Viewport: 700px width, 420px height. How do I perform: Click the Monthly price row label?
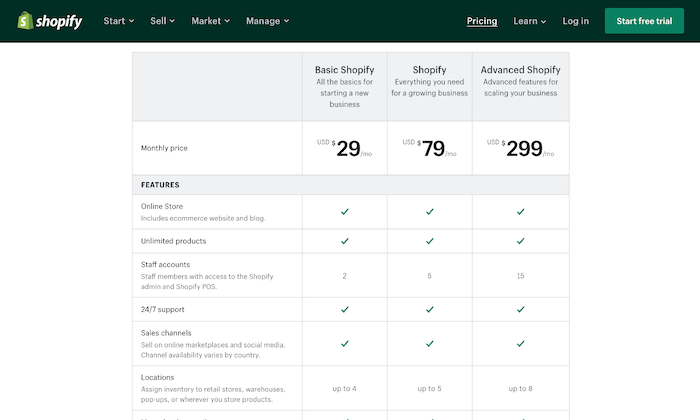point(164,148)
